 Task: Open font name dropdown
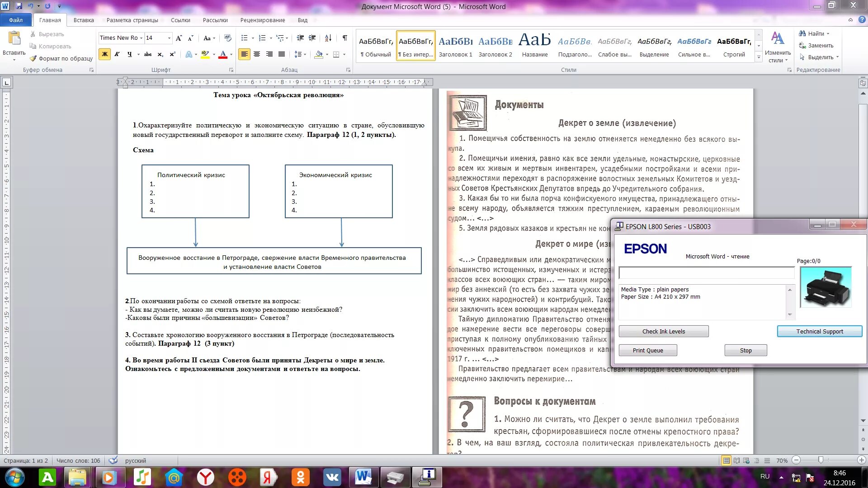click(141, 38)
